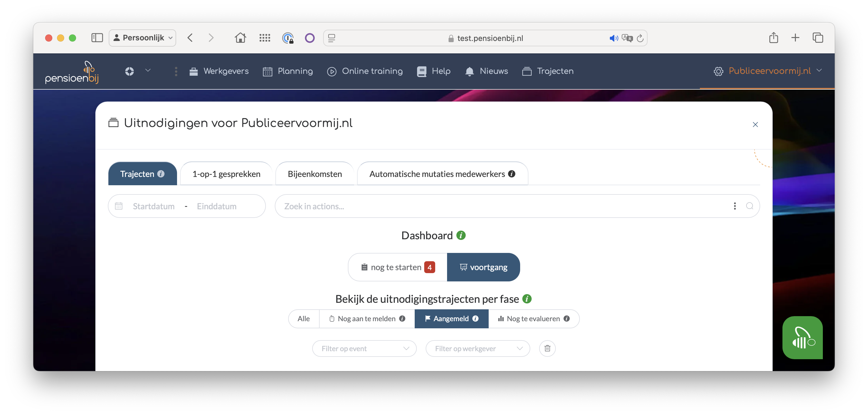
Task: Open the three-dot search options menu
Action: 735,206
